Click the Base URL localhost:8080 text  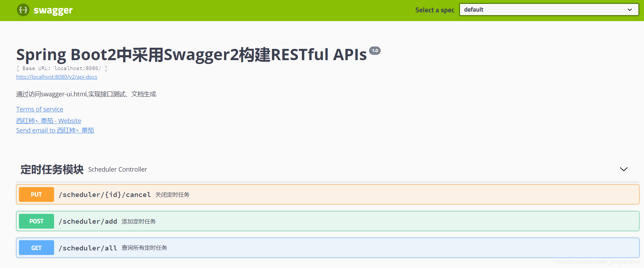(x=62, y=68)
